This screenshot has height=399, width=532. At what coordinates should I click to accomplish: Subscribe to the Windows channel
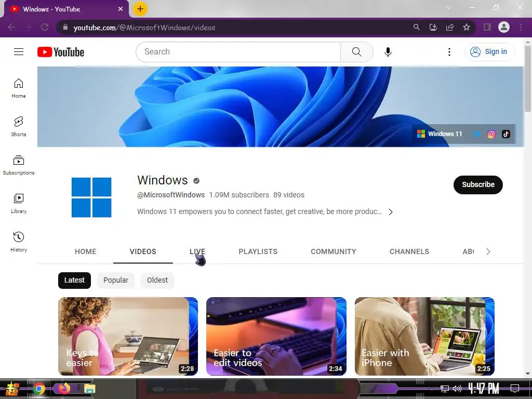[478, 185]
